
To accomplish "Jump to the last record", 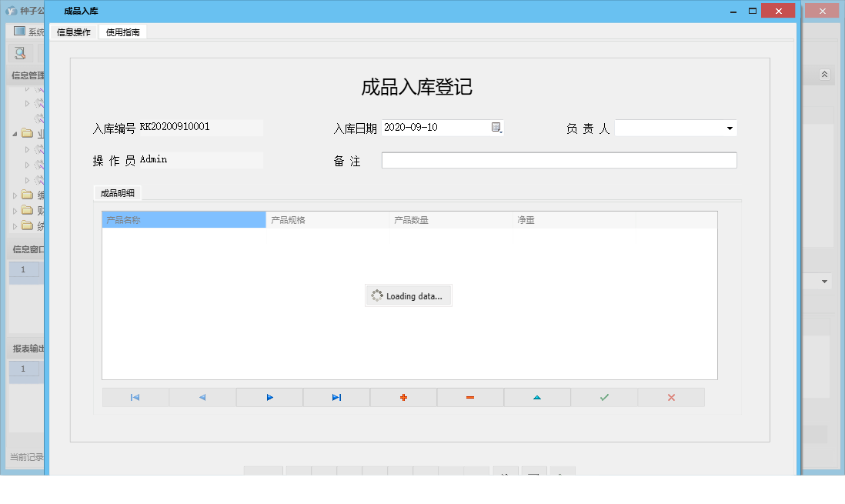I will pyautogui.click(x=336, y=397).
